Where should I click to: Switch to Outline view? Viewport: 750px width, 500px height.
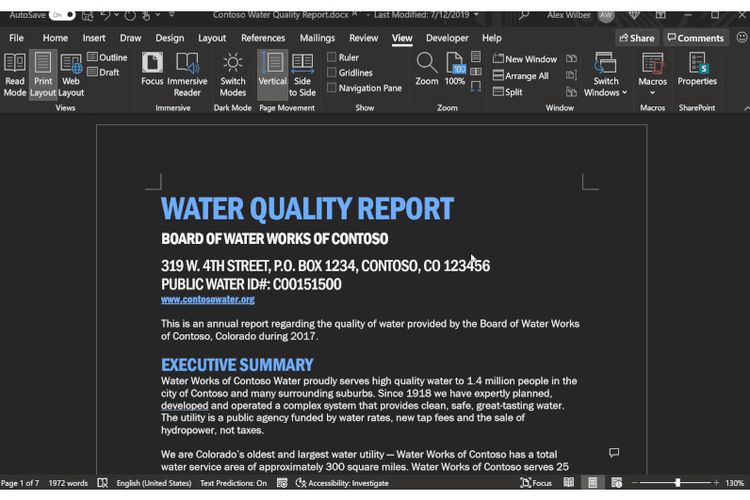108,57
